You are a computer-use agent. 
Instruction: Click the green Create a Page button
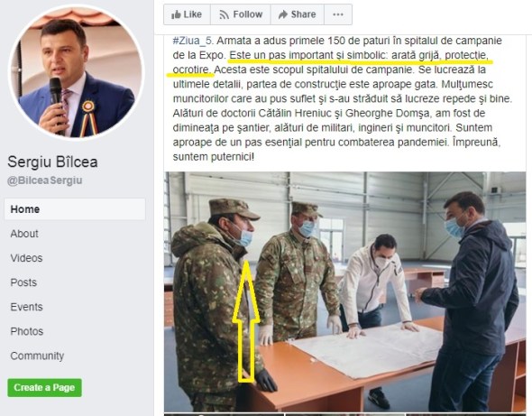pos(44,387)
